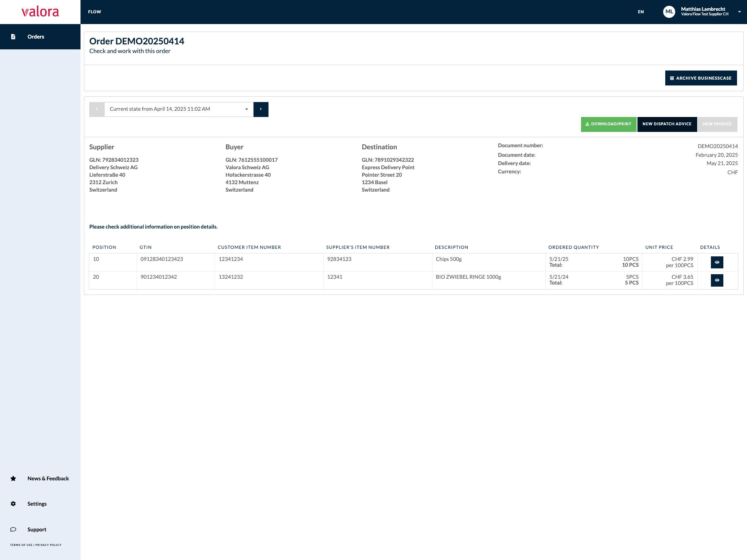Open the order state version dropdown
Image resolution: width=747 pixels, height=560 pixels.
coord(178,109)
